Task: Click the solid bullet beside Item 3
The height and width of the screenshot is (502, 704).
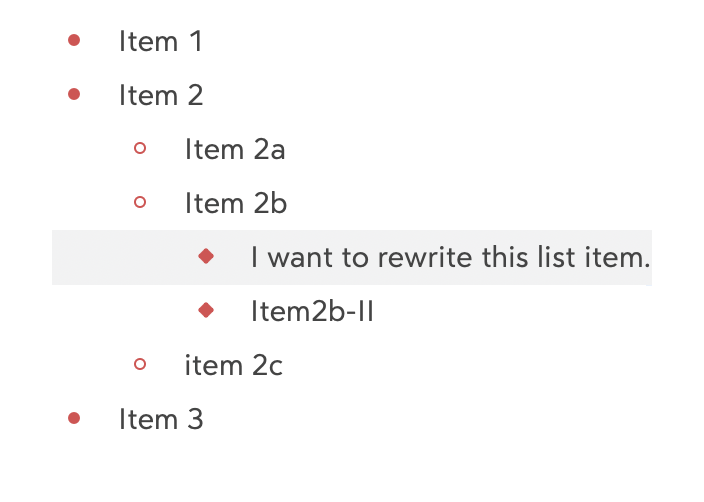Action: pyautogui.click(x=73, y=419)
